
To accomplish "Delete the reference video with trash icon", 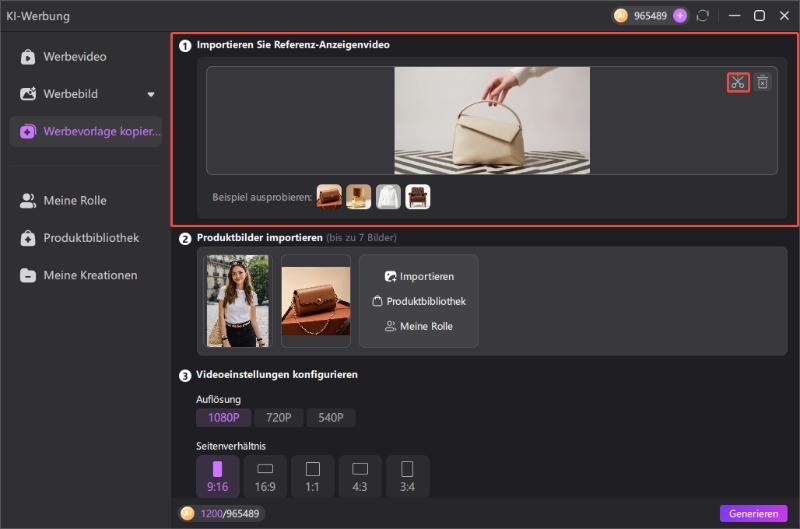I will click(x=762, y=82).
